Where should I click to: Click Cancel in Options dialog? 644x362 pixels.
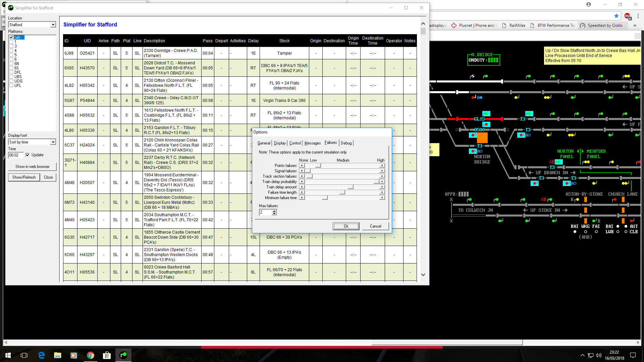pos(376,226)
